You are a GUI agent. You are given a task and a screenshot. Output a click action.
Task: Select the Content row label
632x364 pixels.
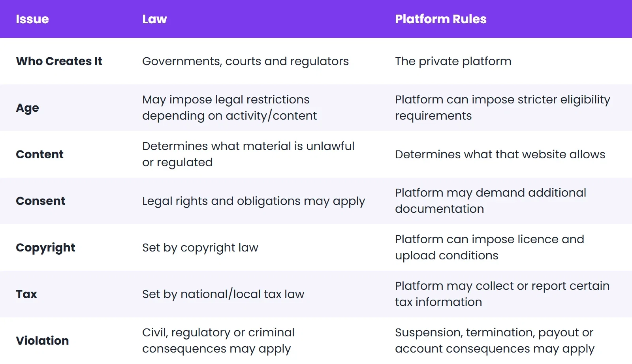coord(39,154)
